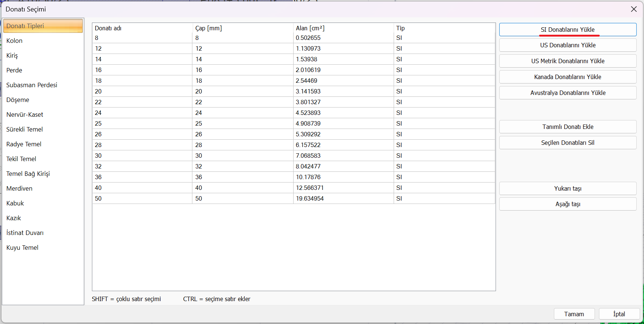Select the rebar row named 20

click(98, 91)
